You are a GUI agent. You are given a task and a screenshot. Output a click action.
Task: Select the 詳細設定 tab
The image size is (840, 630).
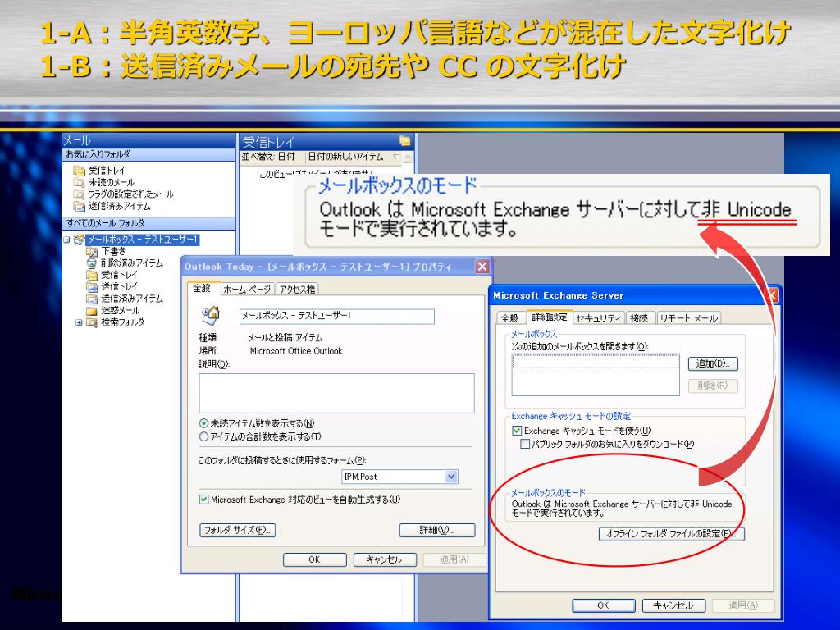point(549,317)
